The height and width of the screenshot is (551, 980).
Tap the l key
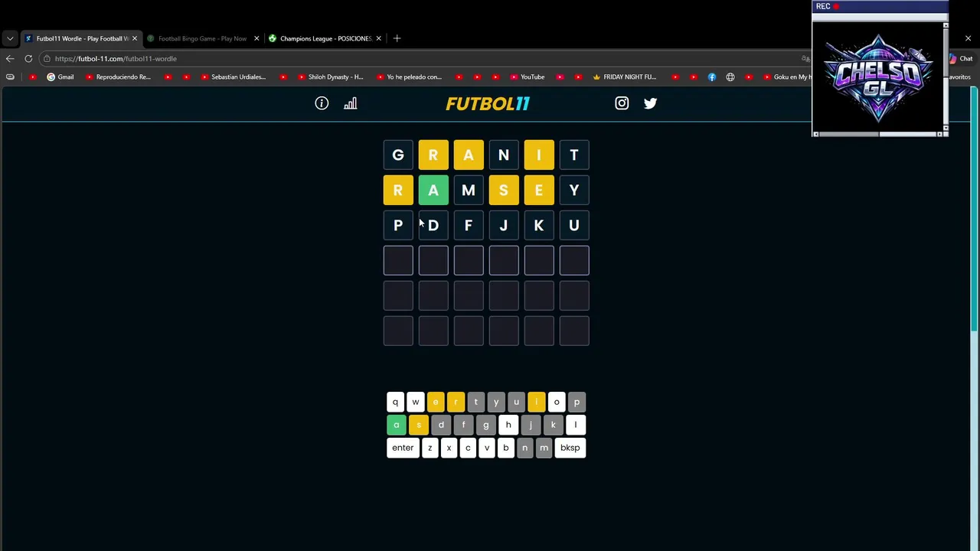tap(575, 425)
